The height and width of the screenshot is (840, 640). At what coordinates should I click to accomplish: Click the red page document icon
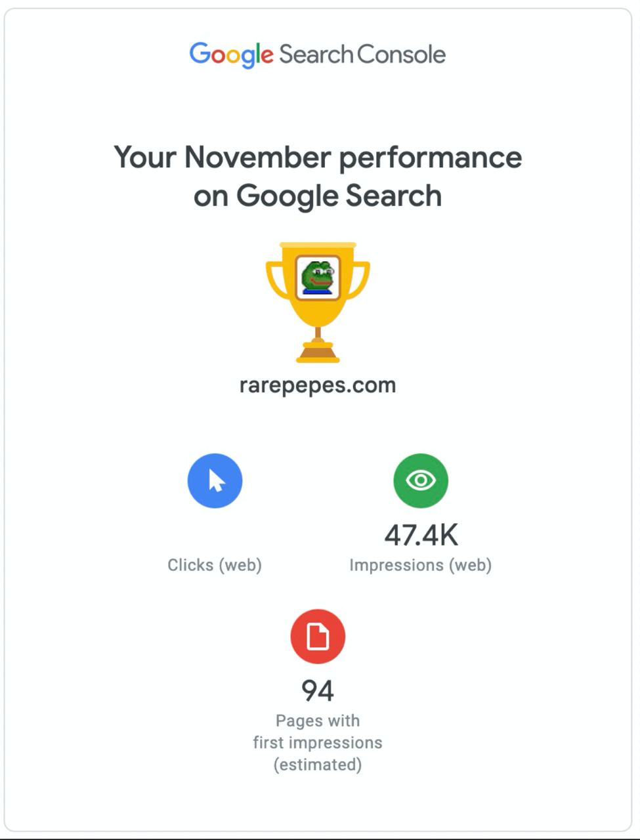tap(318, 637)
